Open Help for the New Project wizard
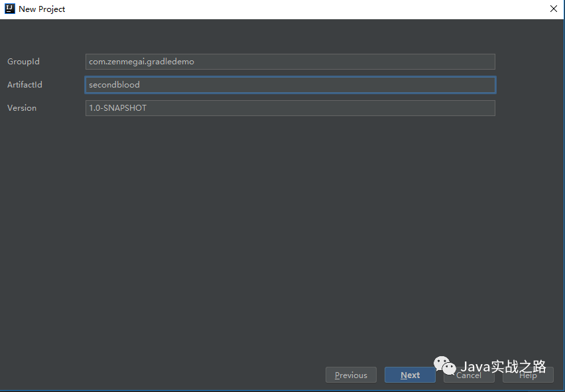Image resolution: width=565 pixels, height=392 pixels. [528, 375]
